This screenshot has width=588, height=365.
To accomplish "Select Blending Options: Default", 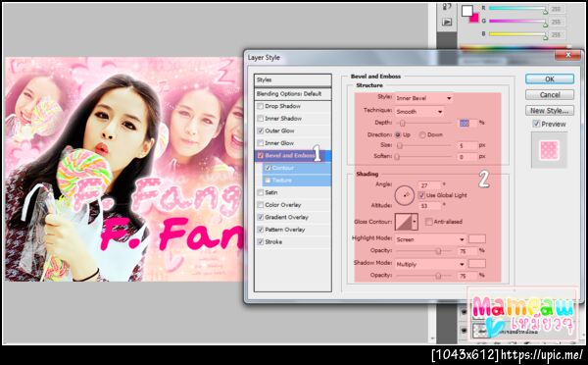I will click(x=292, y=94).
